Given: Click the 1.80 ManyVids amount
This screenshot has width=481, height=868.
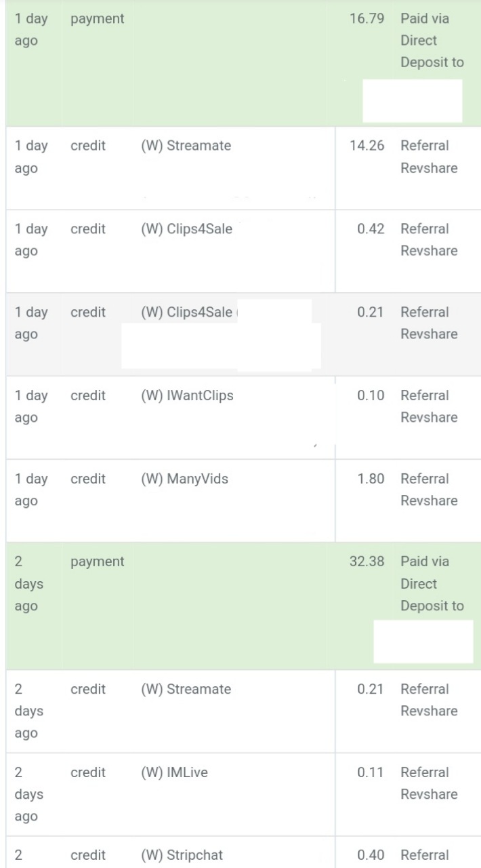Looking at the screenshot, I should (x=371, y=479).
